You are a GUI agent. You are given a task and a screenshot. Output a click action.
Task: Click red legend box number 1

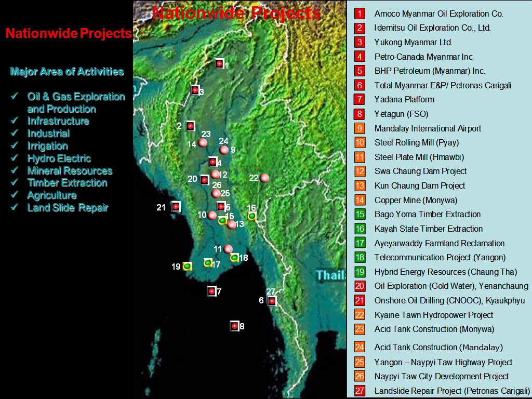(360, 14)
